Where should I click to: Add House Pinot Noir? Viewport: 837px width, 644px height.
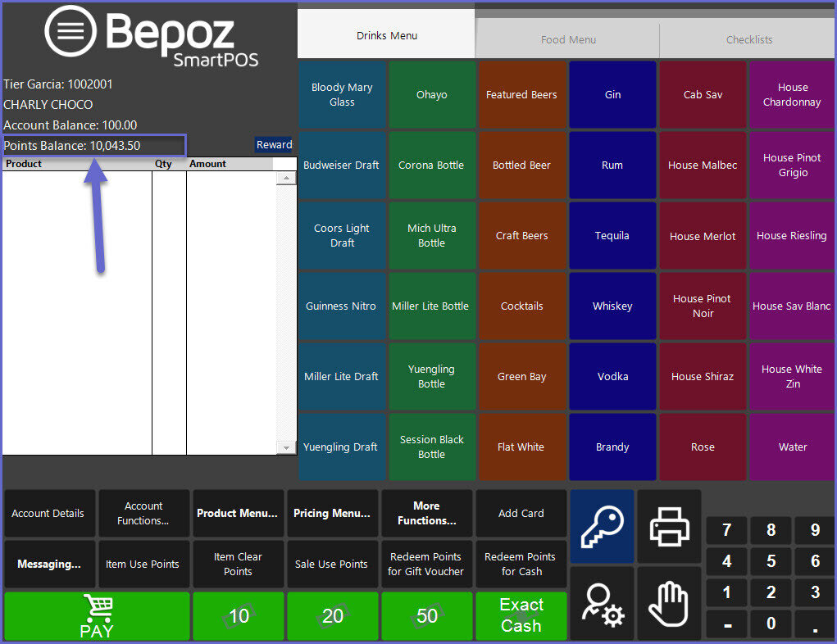(703, 306)
